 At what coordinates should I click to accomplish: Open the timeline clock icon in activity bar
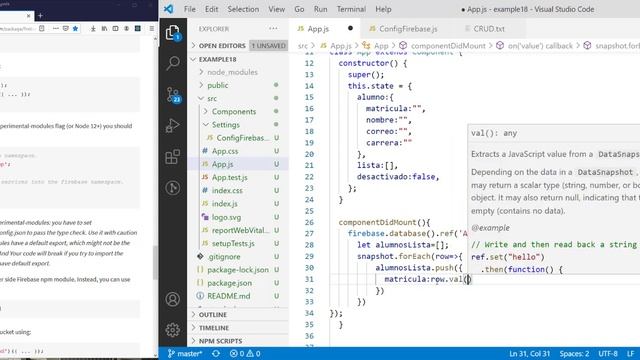173,188
